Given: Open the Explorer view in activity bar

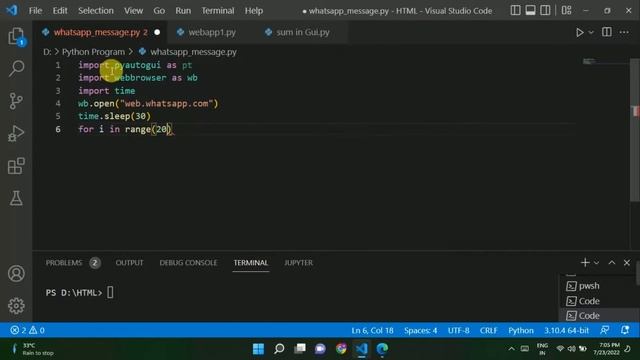Looking at the screenshot, I should pos(16,36).
